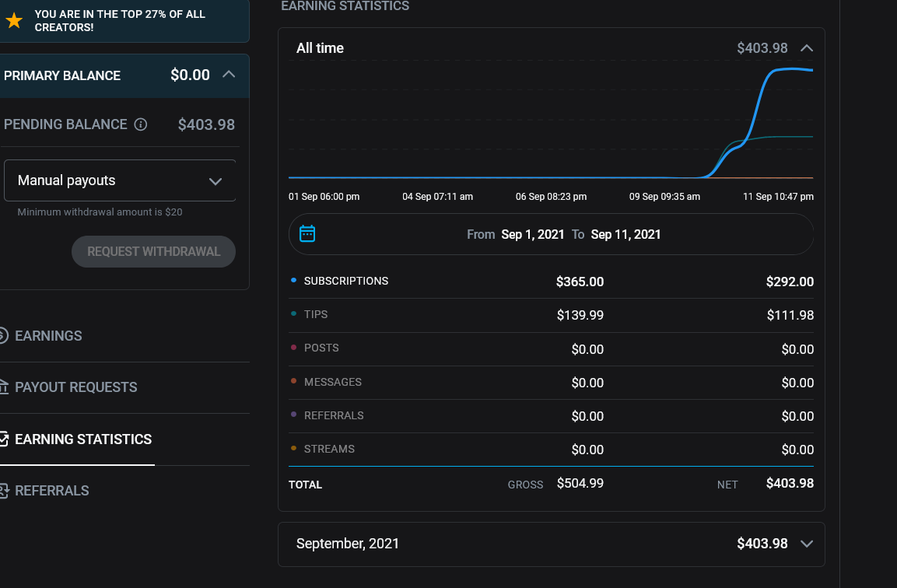Image resolution: width=897 pixels, height=588 pixels.
Task: Go to Payout Requests
Action: (x=76, y=387)
